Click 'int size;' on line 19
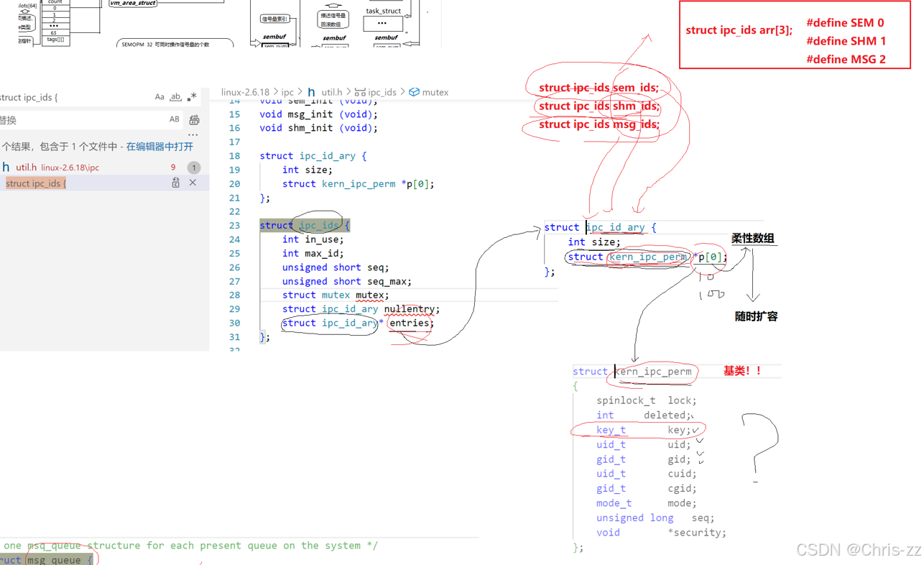The image size is (924, 565). coord(307,170)
